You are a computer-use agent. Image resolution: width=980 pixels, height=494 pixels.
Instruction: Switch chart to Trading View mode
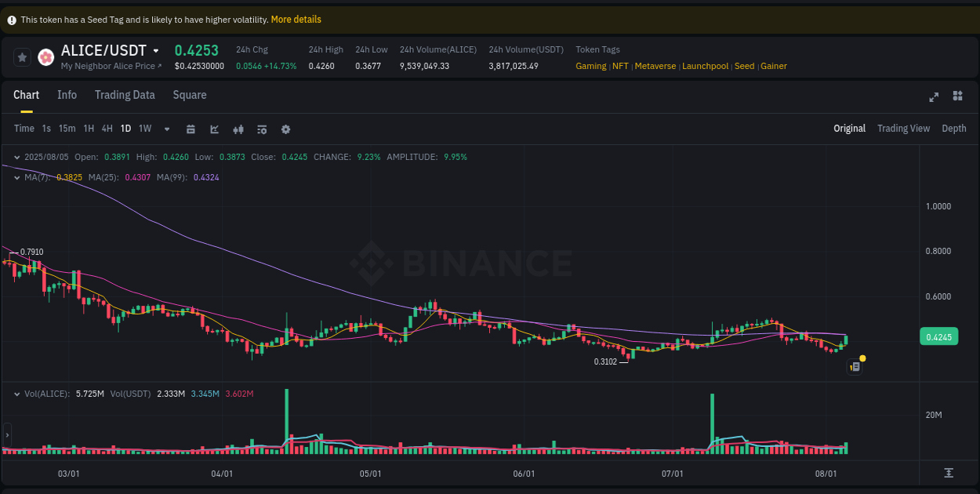tap(903, 128)
